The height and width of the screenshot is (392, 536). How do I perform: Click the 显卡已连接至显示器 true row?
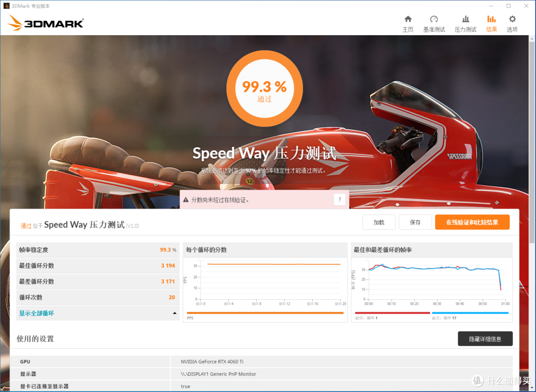(261, 386)
